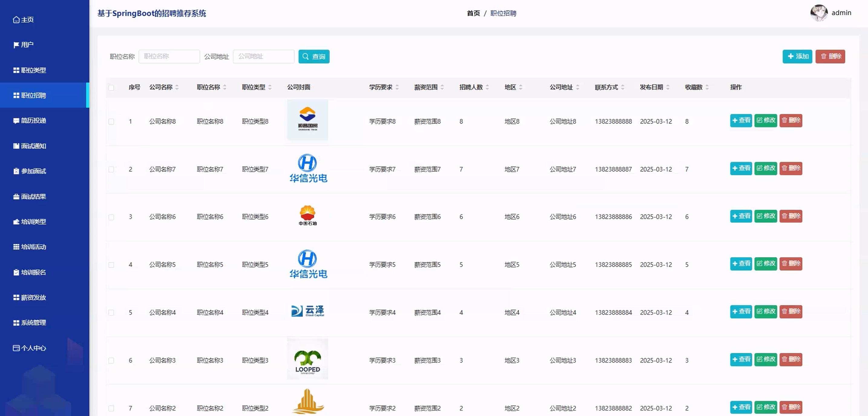Image resolution: width=868 pixels, height=416 pixels.
Task: Open the 培训活动 menu item
Action: click(x=33, y=247)
